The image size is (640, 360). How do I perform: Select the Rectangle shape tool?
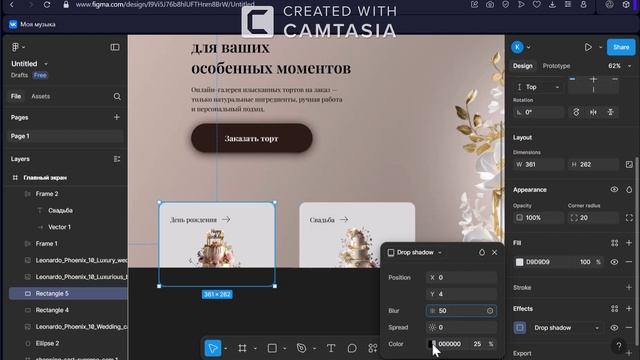tap(272, 348)
